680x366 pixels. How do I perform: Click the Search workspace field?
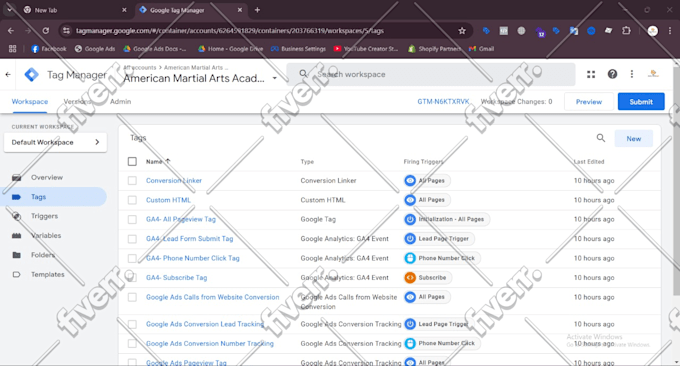coord(431,74)
